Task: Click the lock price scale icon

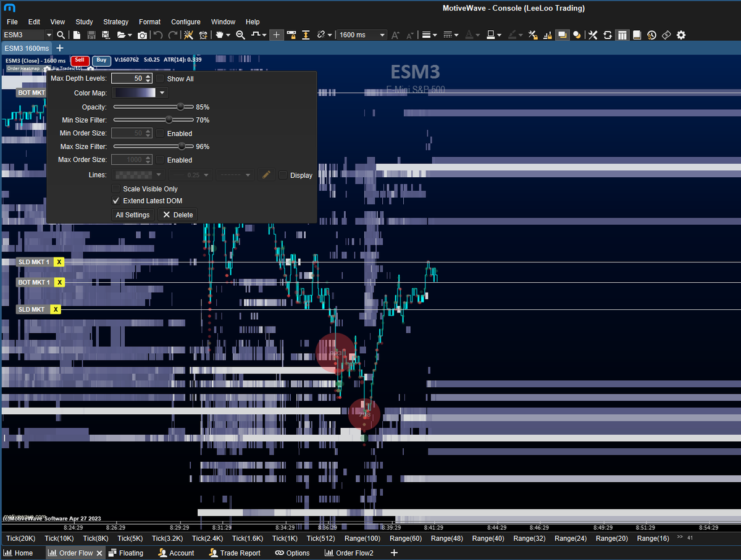Action: (x=290, y=35)
